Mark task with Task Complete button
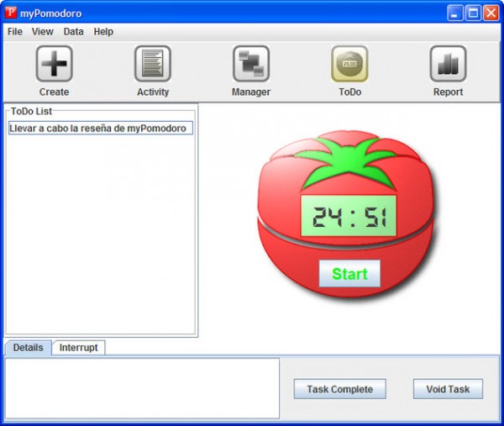 coord(339,389)
